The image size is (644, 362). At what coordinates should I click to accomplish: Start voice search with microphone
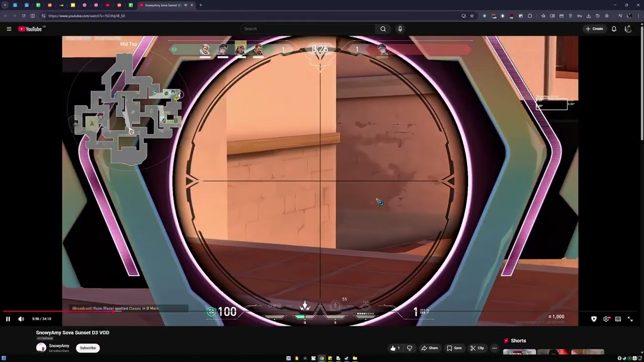(400, 29)
